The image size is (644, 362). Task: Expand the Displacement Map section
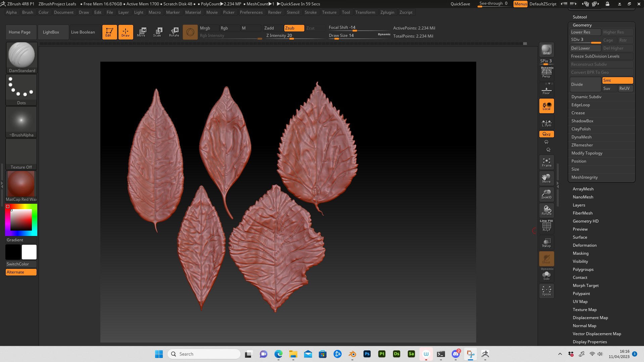(x=590, y=317)
